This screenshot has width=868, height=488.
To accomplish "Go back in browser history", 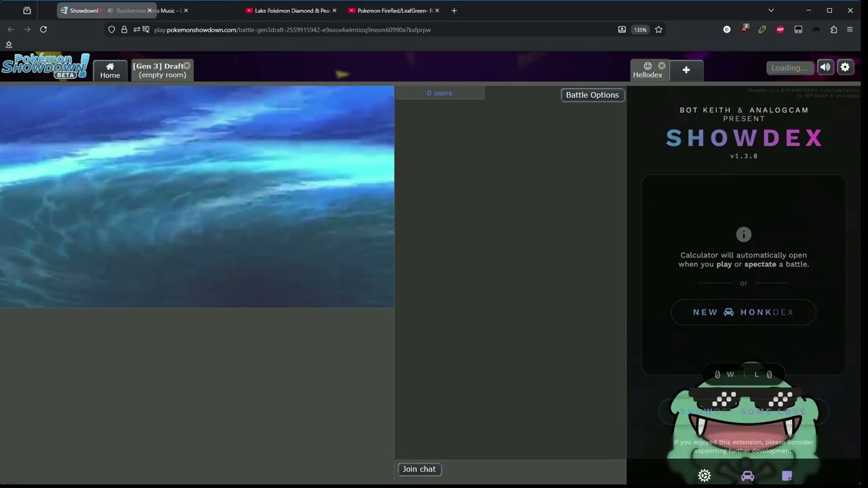I will tap(11, 30).
